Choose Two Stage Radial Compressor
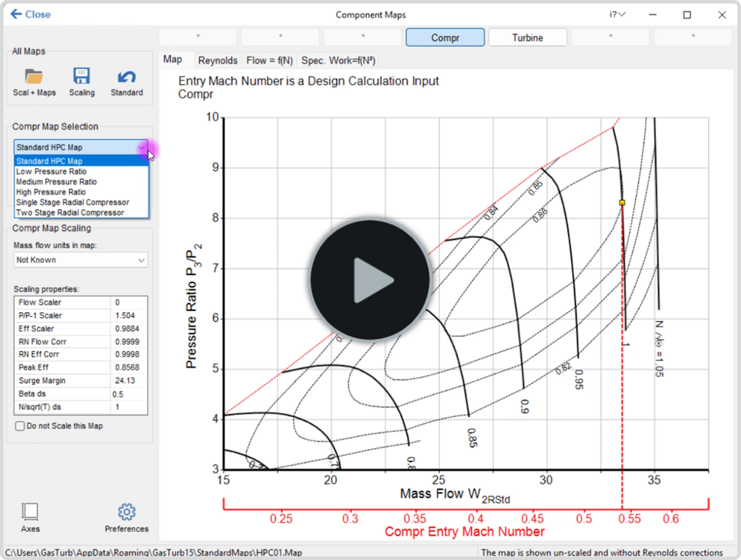This screenshot has height=560, width=741. click(x=82, y=213)
